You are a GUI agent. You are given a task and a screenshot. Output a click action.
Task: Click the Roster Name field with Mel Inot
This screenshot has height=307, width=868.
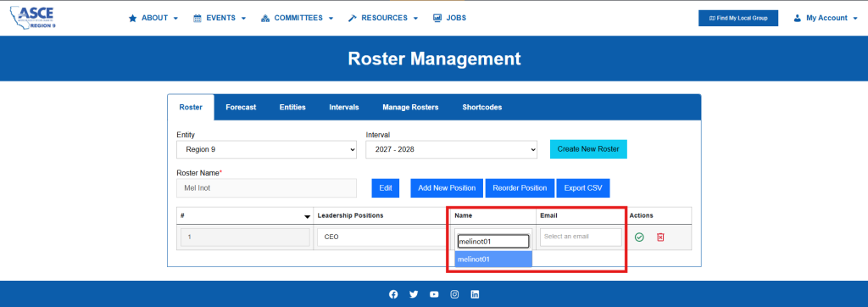[267, 188]
